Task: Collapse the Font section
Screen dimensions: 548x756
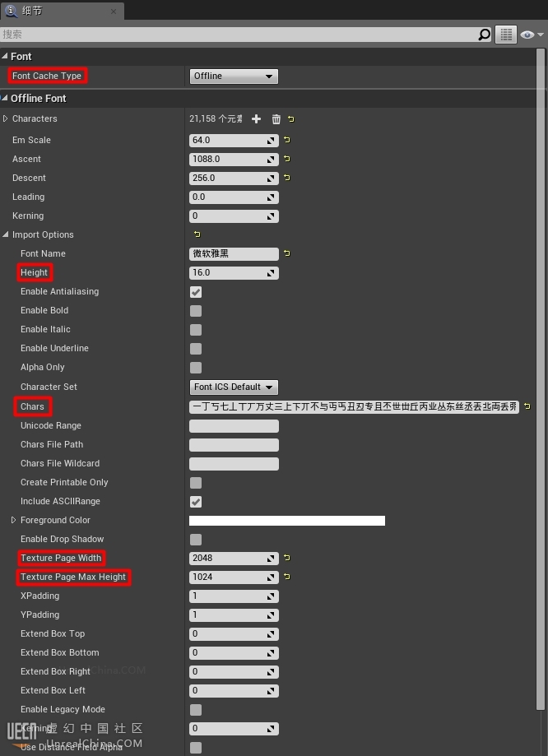Action: (x=5, y=56)
